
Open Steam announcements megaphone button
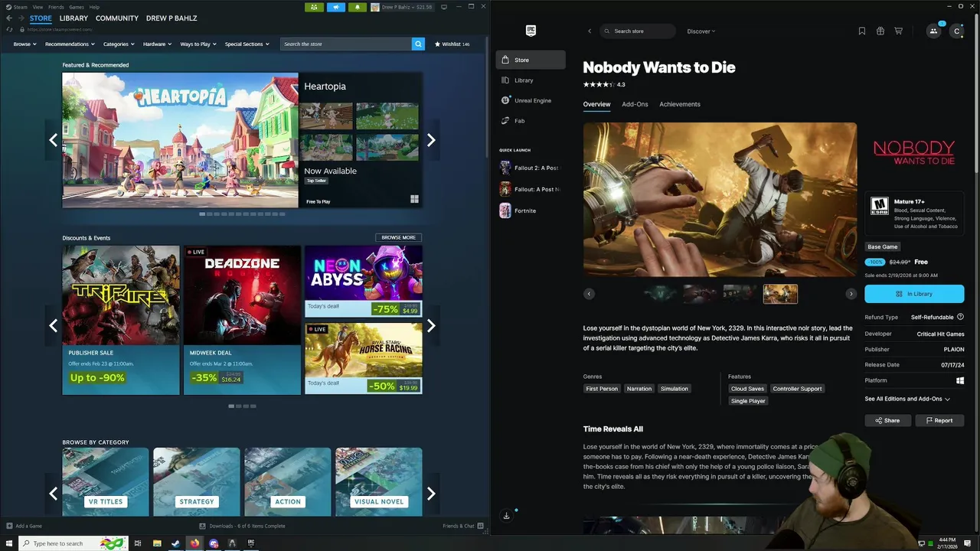click(x=335, y=7)
